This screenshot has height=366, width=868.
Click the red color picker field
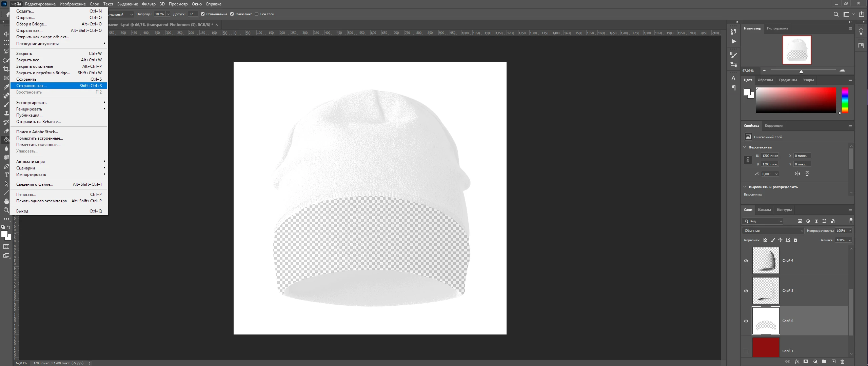(x=796, y=100)
